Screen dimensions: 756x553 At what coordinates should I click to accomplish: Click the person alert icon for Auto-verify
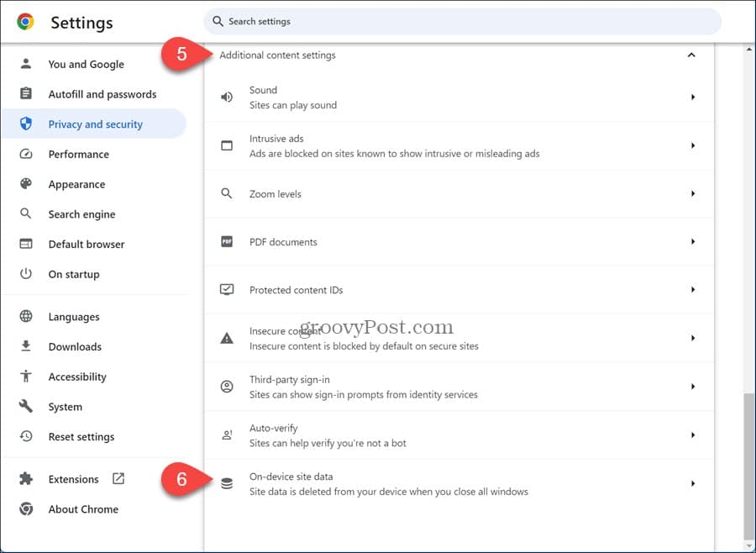pos(227,435)
